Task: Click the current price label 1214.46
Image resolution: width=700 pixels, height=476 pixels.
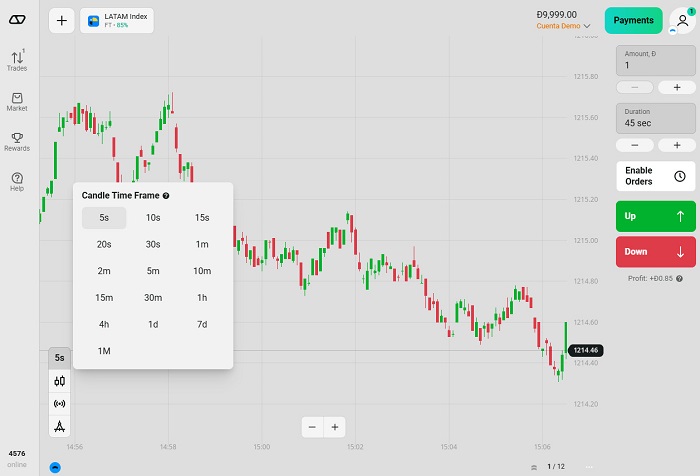Action: tap(586, 351)
